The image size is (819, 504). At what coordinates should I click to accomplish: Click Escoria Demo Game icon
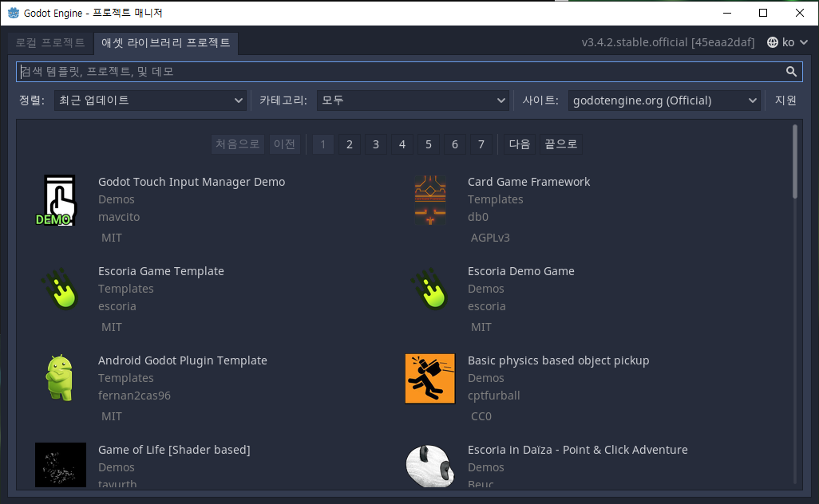pos(430,289)
